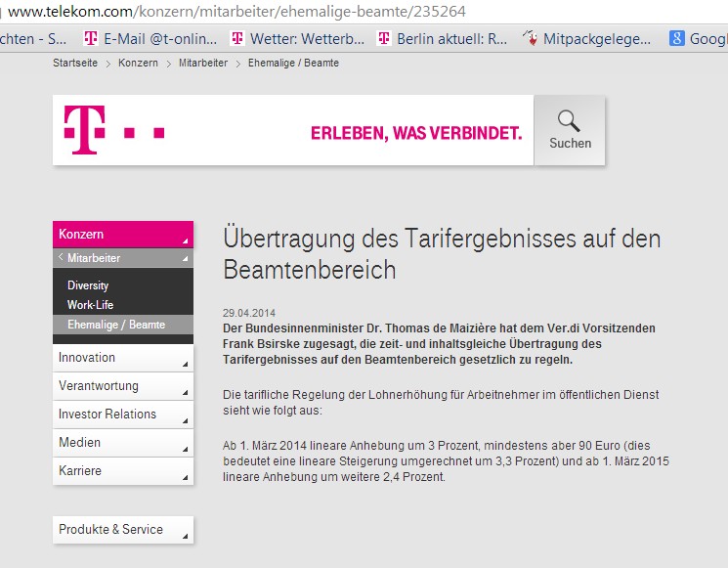Viewport: 728px width, 568px height.
Task: Open Konzern breadcrumb link
Action: tap(138, 63)
